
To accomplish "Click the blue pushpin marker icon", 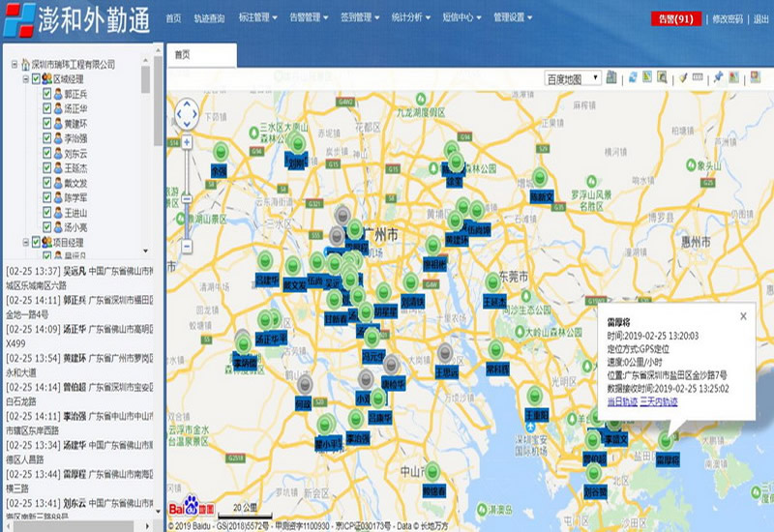I will 718,77.
